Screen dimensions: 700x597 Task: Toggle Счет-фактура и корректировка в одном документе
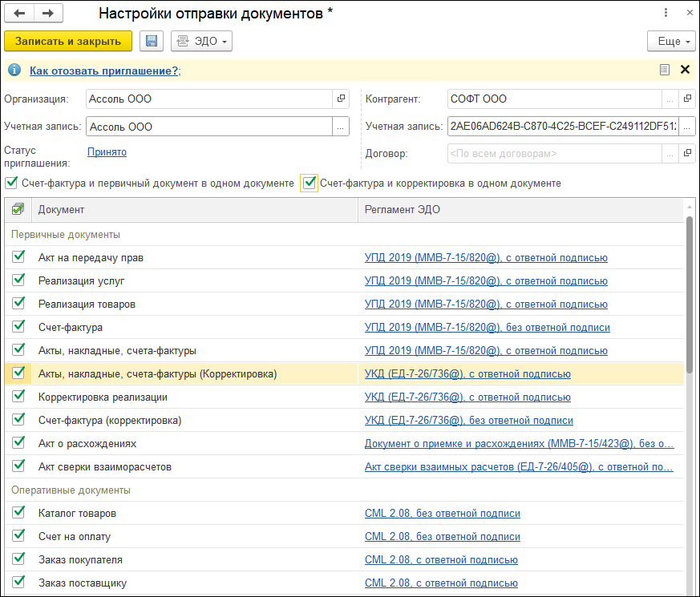tap(310, 183)
